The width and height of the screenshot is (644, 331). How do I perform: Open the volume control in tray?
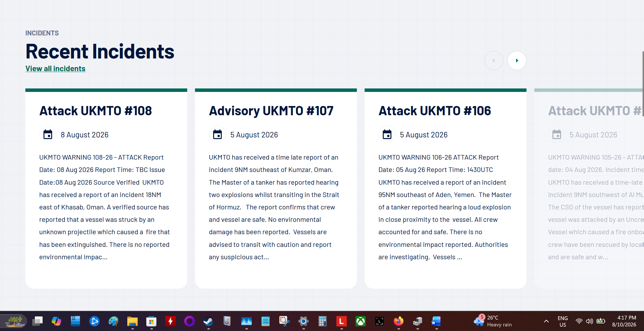pos(590,321)
